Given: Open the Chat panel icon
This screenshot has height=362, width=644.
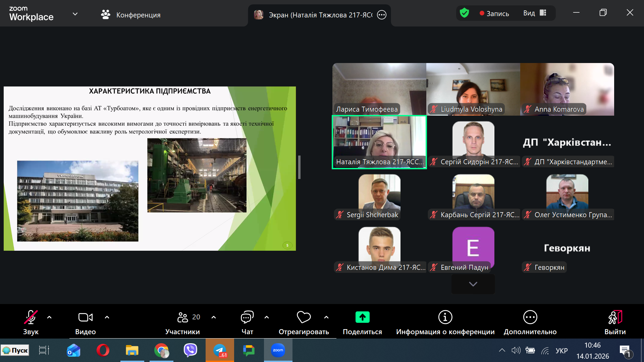Looking at the screenshot, I should click(x=247, y=318).
